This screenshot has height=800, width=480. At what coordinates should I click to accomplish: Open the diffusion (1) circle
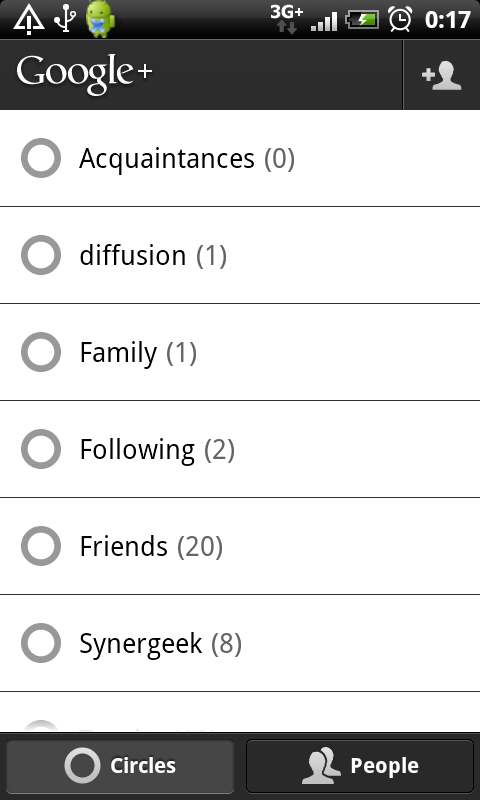(240, 255)
